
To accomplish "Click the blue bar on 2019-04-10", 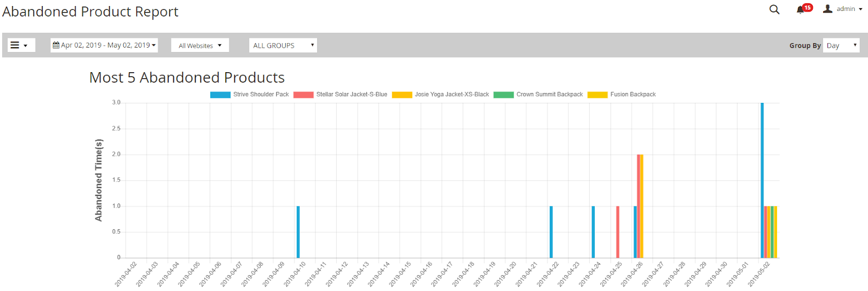I will pyautogui.click(x=298, y=232).
